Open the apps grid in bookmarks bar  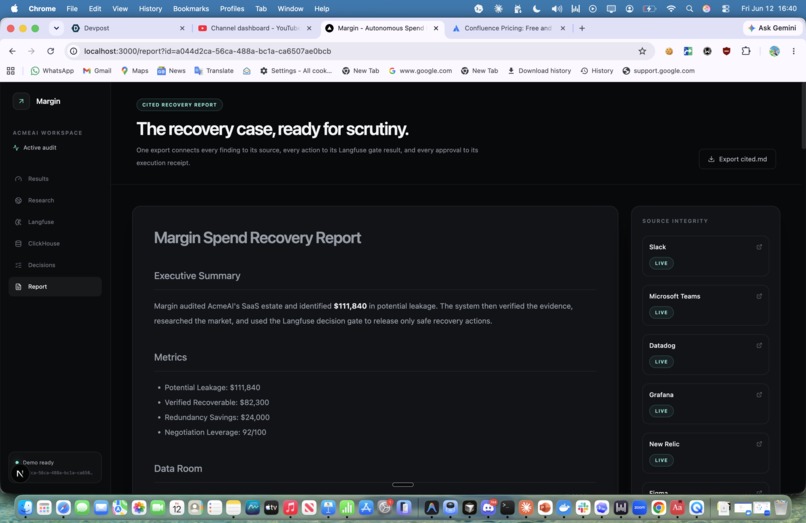point(11,71)
